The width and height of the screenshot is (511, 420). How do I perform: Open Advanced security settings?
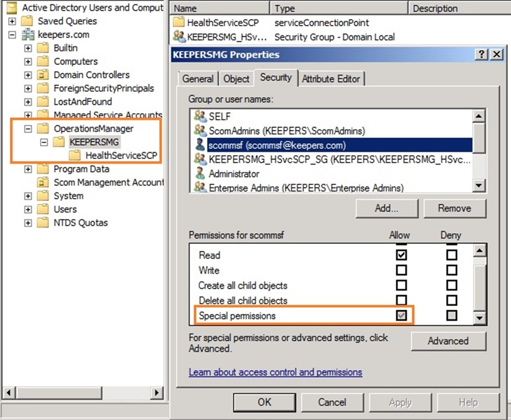[x=448, y=341]
